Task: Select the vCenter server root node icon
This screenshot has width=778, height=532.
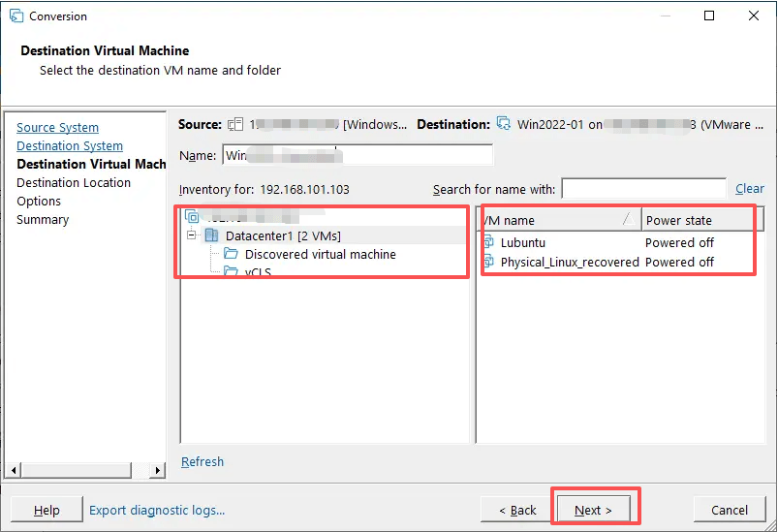Action: coord(192,216)
